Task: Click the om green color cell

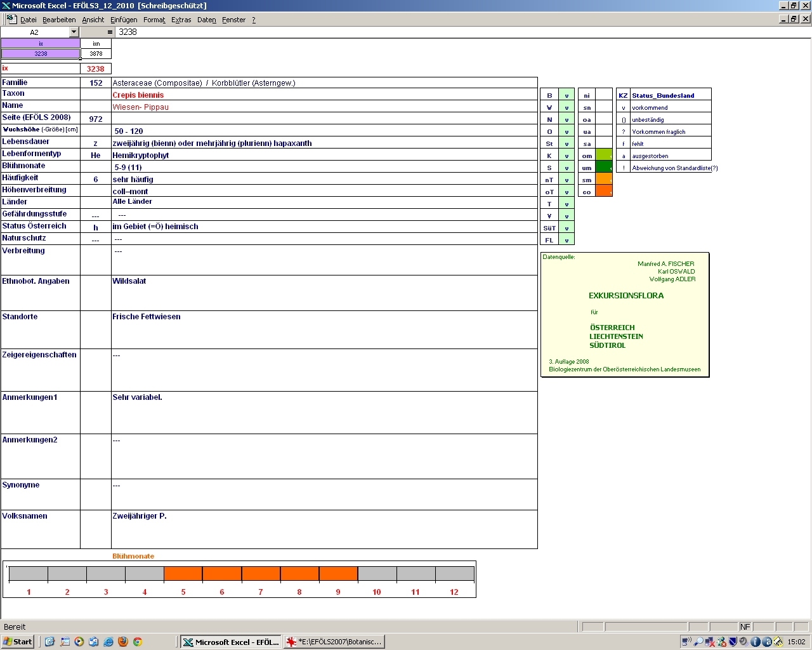Action: click(604, 155)
